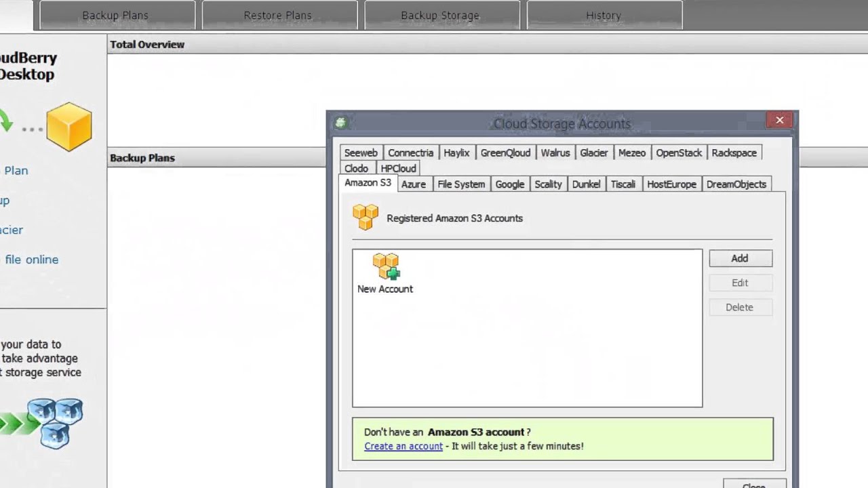Open the Azure tab
Image resolution: width=868 pixels, height=488 pixels.
tap(414, 184)
